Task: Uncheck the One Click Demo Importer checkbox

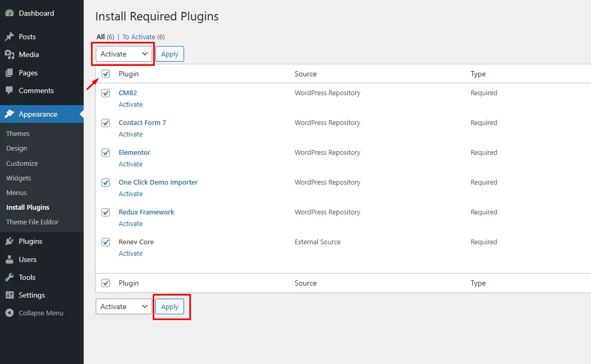Action: click(106, 183)
